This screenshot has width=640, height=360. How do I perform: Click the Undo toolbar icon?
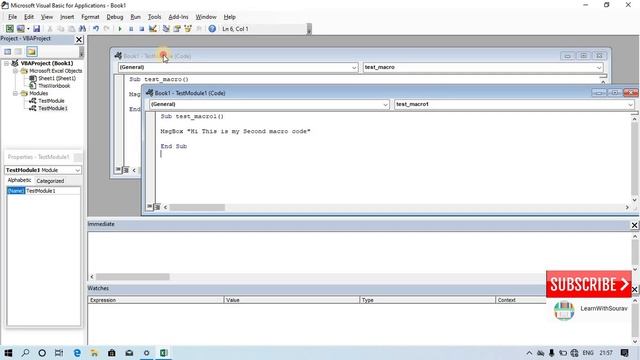tap(96, 29)
